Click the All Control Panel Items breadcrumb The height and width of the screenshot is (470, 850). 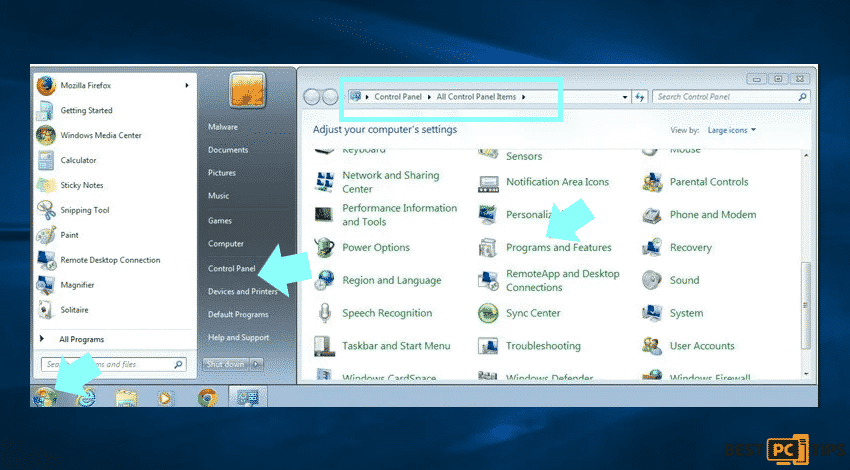(x=476, y=97)
